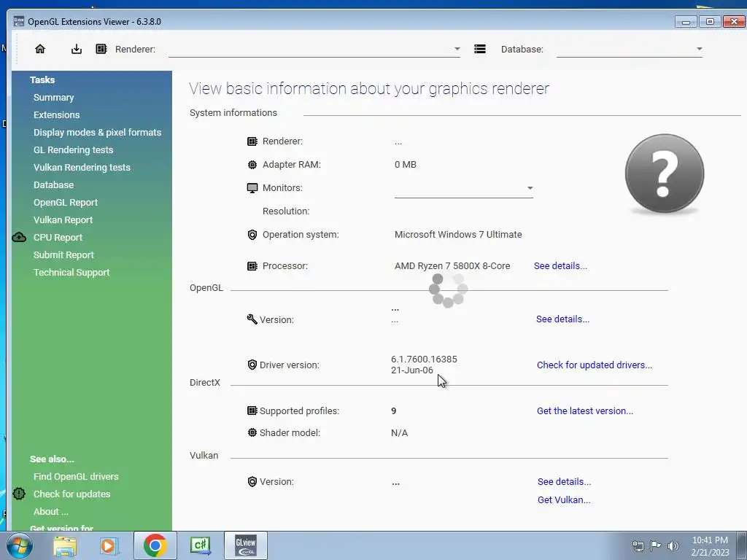This screenshot has height=560, width=747.
Task: Click the taskbar clock showing 10:41 PM
Action: [710, 546]
